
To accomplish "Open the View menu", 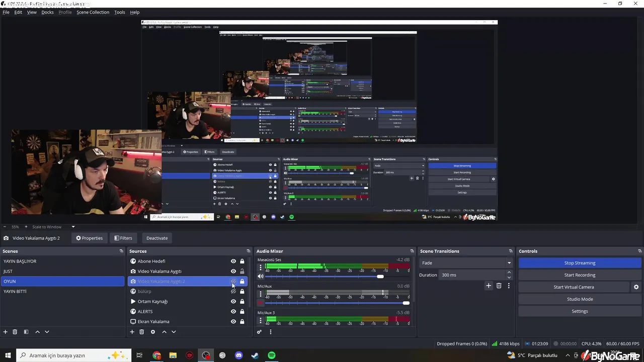I will (x=32, y=12).
